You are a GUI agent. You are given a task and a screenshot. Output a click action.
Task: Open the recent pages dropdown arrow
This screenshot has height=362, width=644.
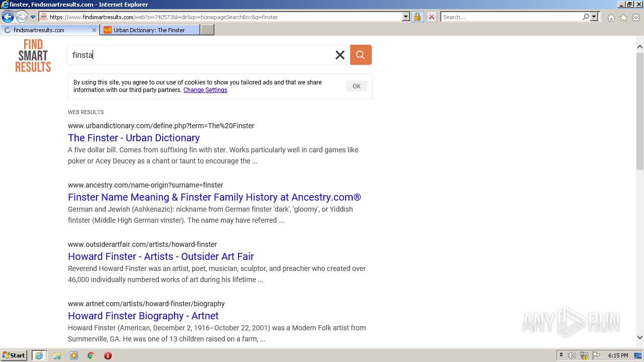click(x=33, y=17)
